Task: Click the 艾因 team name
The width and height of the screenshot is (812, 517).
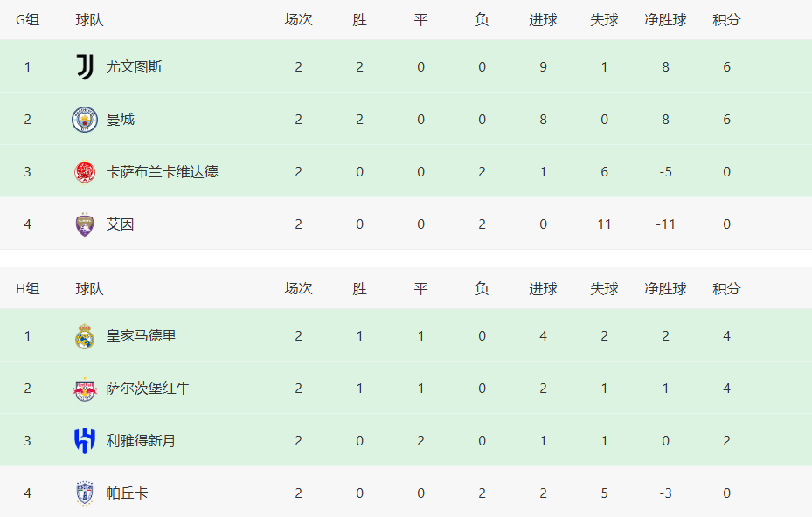Action: coord(120,224)
